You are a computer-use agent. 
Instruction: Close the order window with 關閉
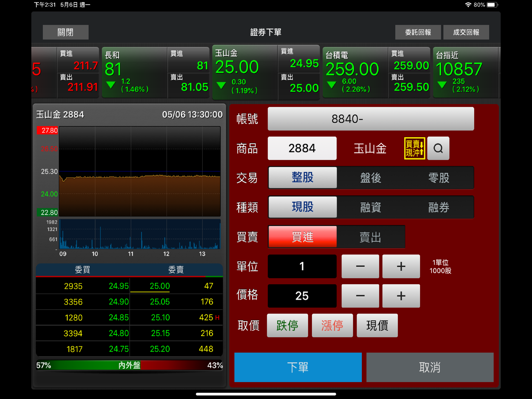65,32
